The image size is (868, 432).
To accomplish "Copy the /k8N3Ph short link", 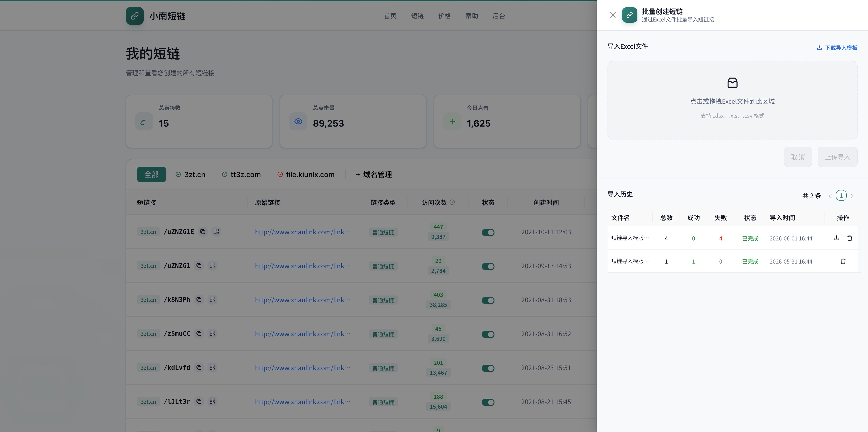I will (199, 300).
